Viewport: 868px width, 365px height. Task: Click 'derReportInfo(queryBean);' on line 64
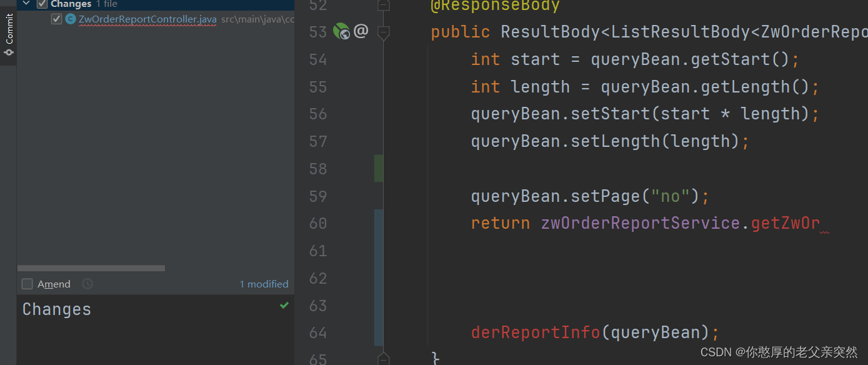point(596,333)
